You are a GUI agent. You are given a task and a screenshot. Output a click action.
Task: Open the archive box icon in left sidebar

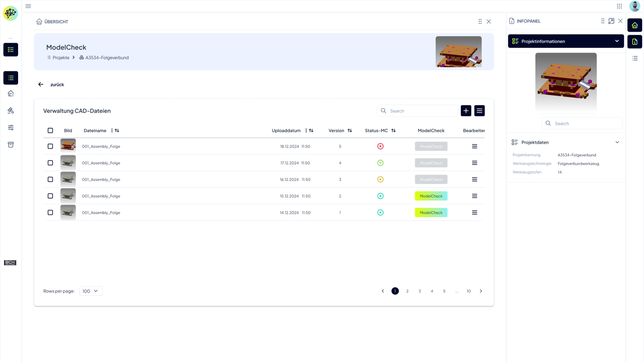[11, 145]
